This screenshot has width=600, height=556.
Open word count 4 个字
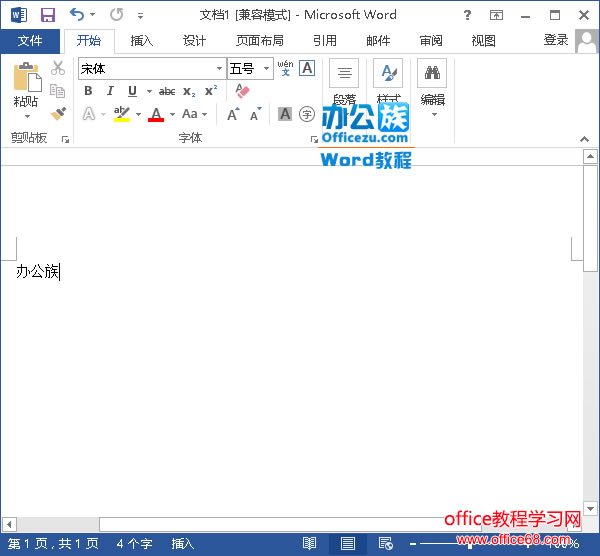pos(134,544)
